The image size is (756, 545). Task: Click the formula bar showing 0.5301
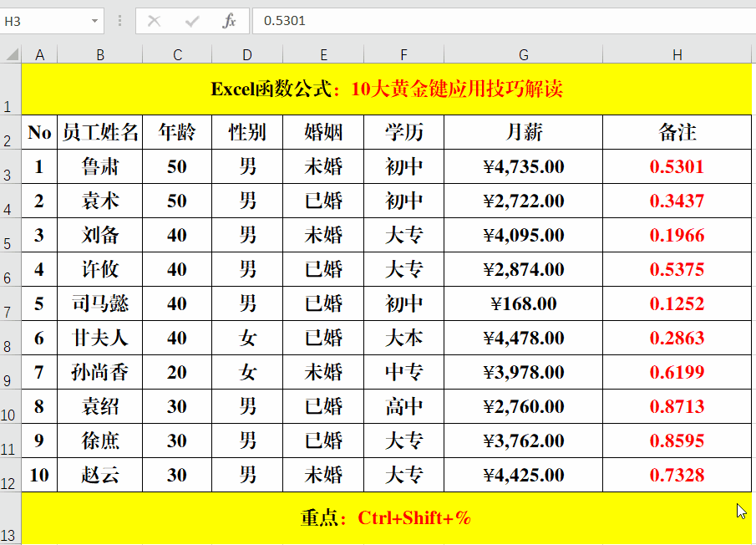504,21
